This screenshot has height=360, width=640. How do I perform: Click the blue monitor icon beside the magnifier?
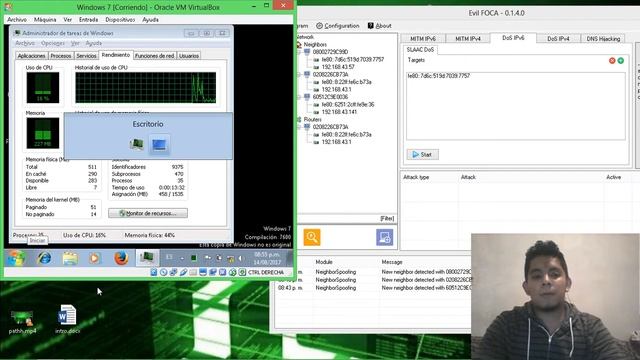tap(384, 237)
